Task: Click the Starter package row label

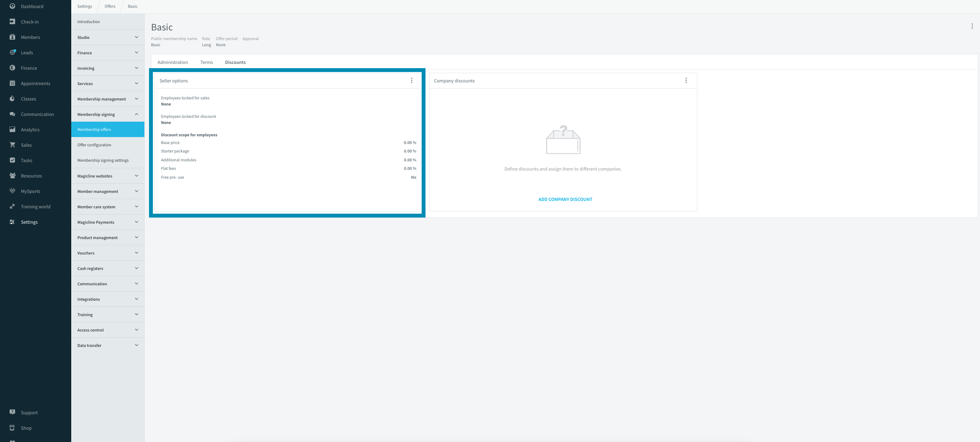Action: point(175,151)
